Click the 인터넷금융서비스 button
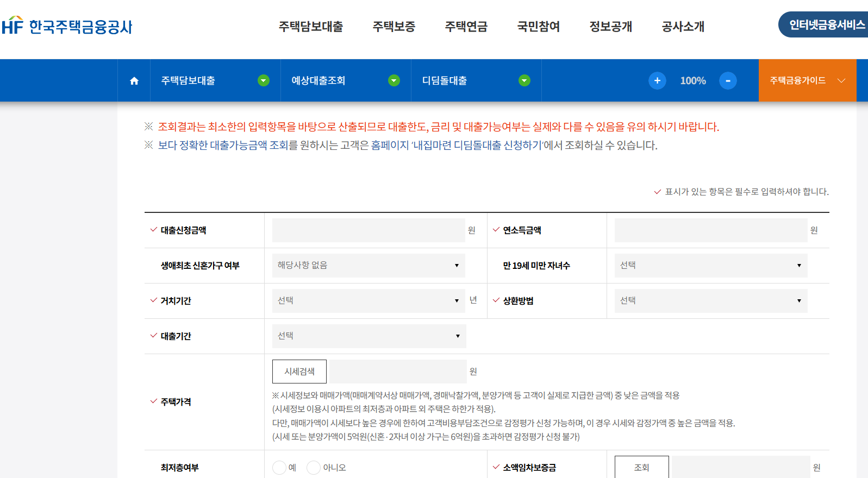 pos(823,25)
